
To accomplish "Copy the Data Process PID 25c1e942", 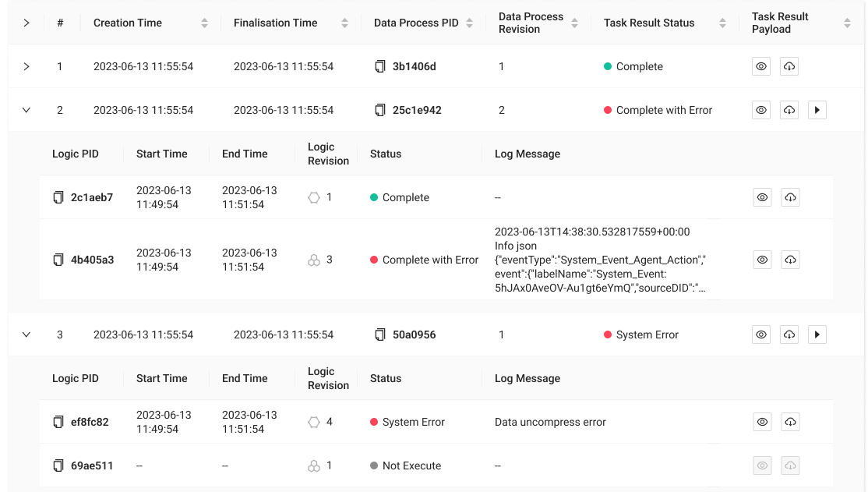I will click(x=379, y=111).
